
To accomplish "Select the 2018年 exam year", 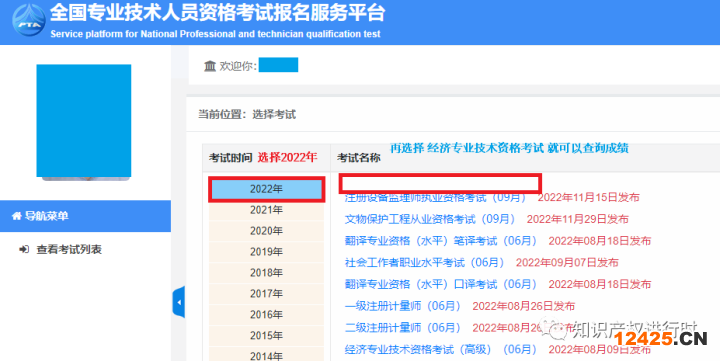I will tap(266, 273).
